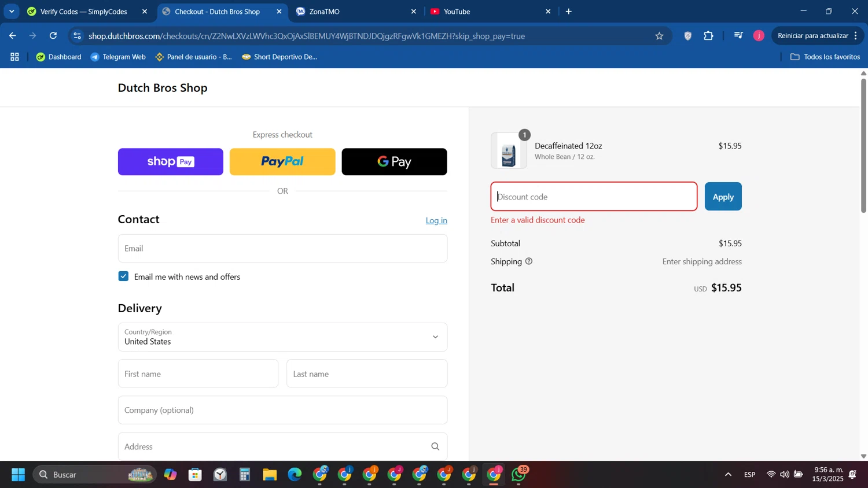This screenshot has height=488, width=868.
Task: Click the Log in link
Action: tap(436, 220)
